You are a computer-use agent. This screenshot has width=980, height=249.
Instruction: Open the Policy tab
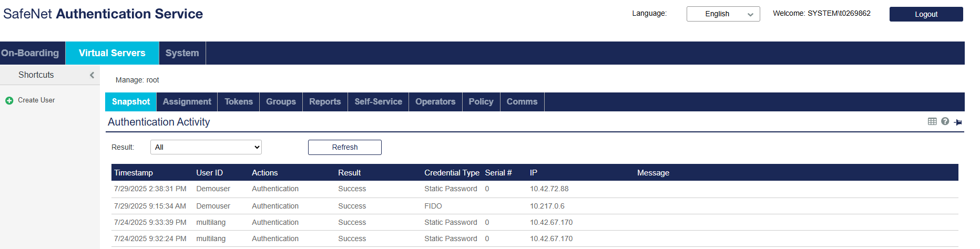pyautogui.click(x=481, y=102)
